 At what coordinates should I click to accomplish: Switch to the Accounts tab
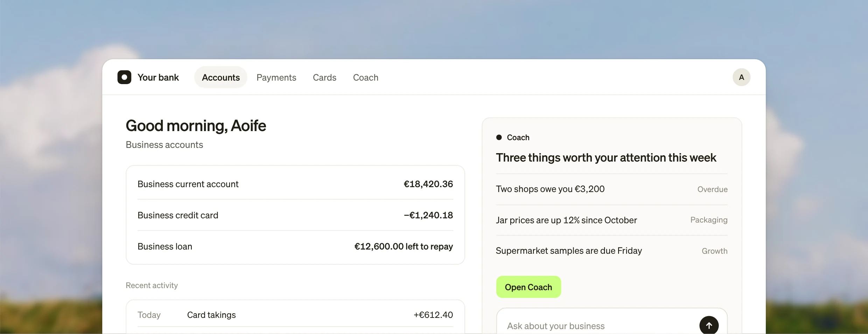tap(221, 77)
